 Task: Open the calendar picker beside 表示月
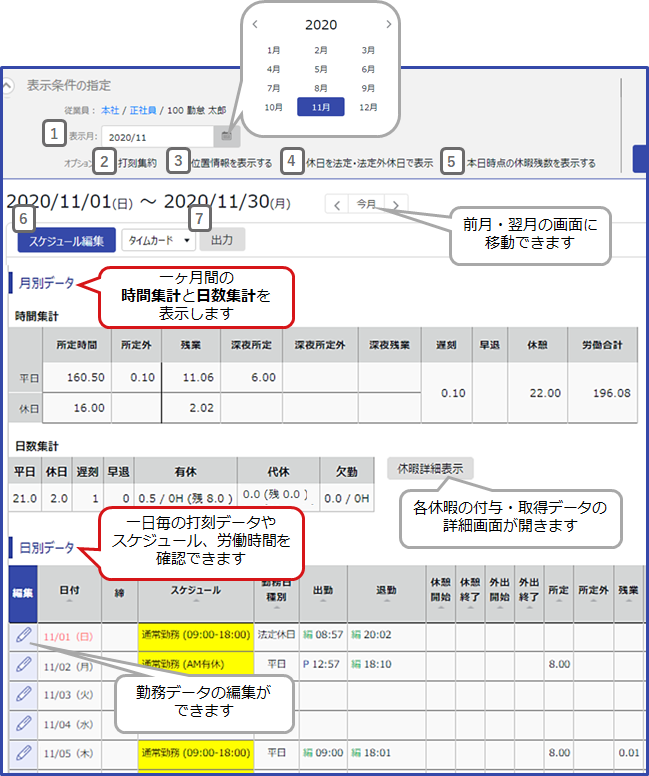click(x=227, y=135)
